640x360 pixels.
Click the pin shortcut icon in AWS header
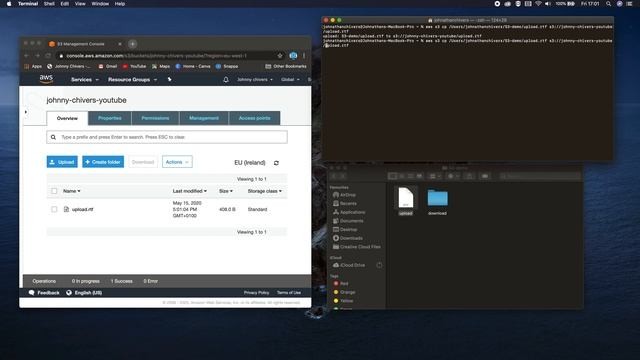[169, 79]
